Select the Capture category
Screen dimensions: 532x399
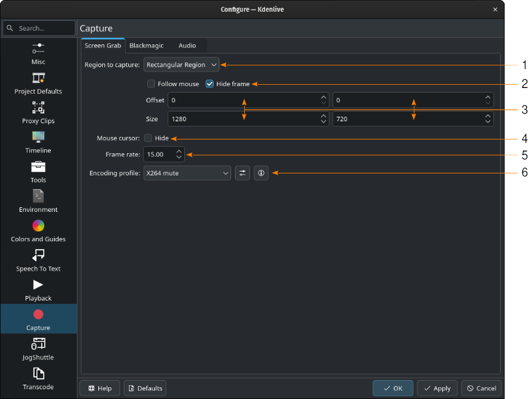[38, 319]
